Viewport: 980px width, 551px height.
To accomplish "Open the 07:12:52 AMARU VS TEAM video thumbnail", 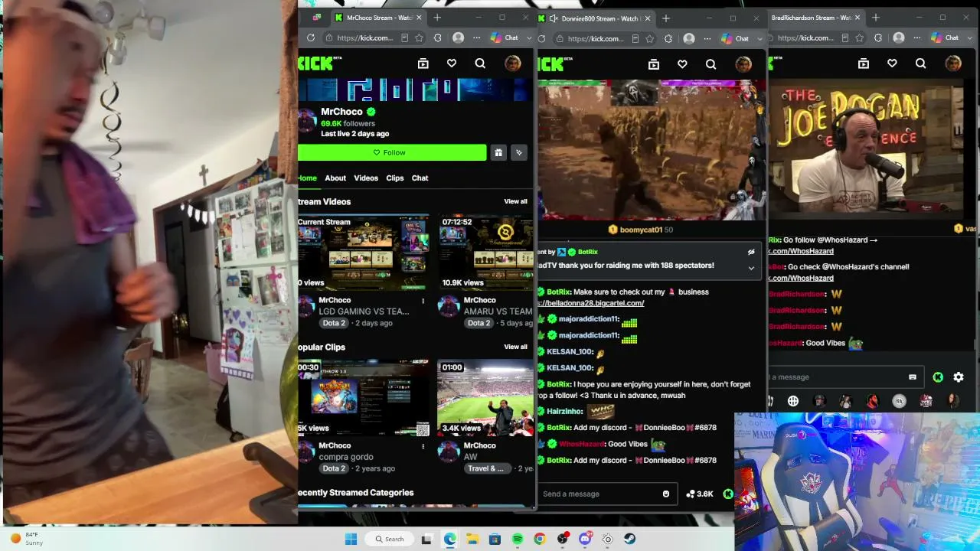I will 486,253.
